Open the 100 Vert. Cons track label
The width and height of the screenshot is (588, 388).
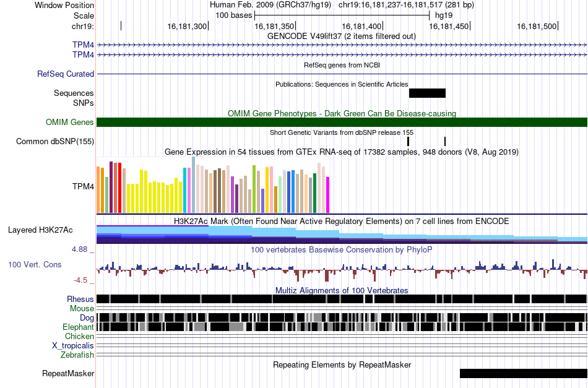click(35, 265)
